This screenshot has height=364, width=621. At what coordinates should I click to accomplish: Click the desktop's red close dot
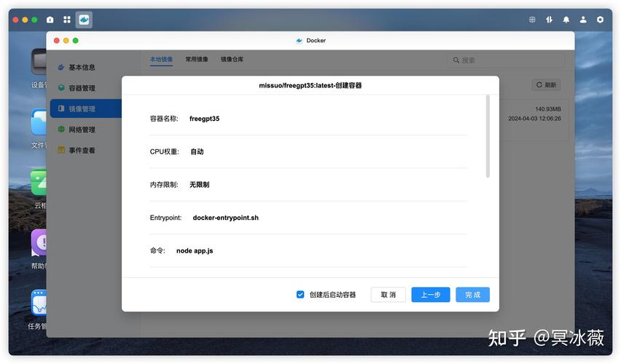coord(16,20)
